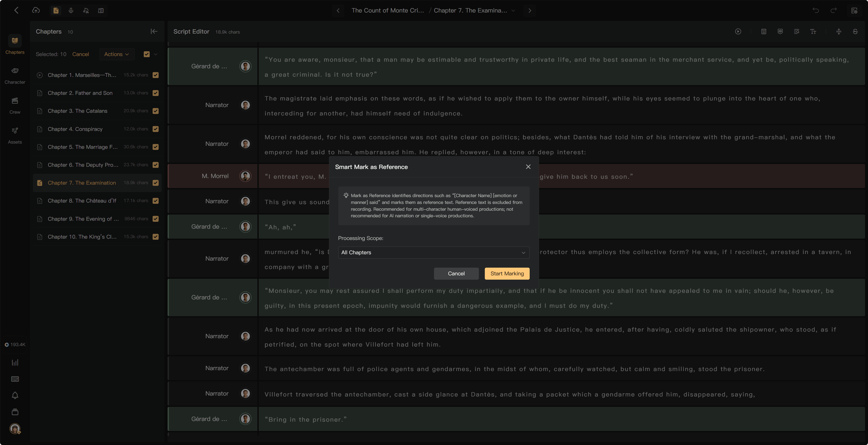Close the Smart Mark as Reference dialog
The height and width of the screenshot is (445, 868).
coord(528,166)
